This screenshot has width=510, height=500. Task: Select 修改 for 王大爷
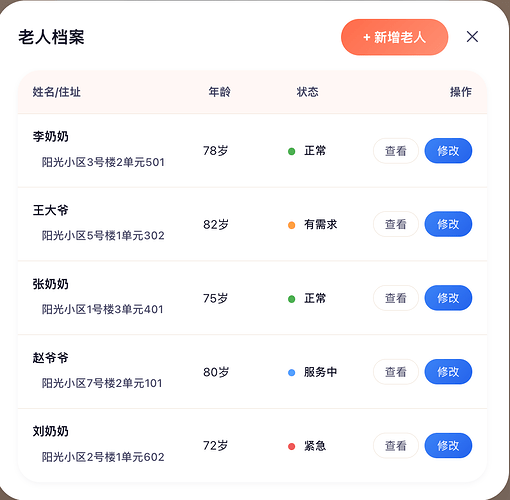click(x=448, y=224)
